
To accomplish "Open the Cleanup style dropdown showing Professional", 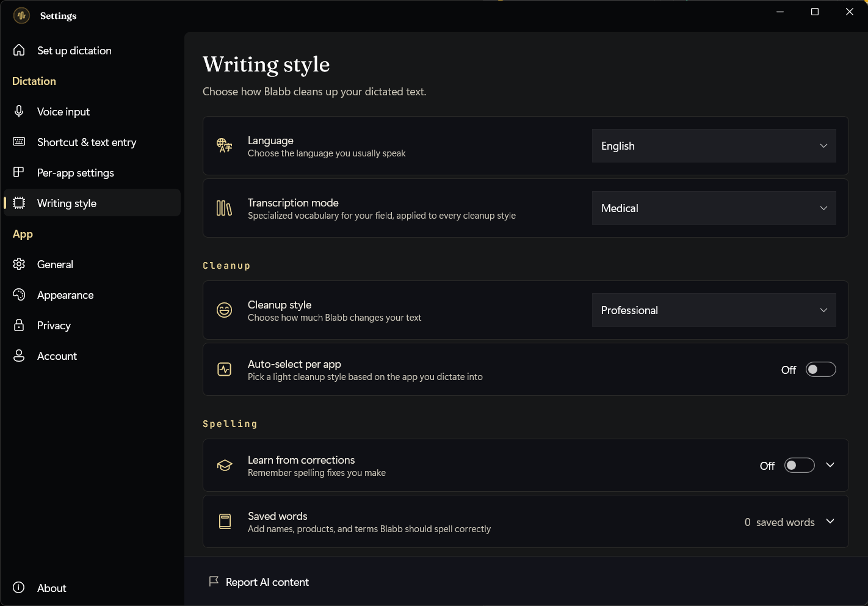I will (x=714, y=310).
